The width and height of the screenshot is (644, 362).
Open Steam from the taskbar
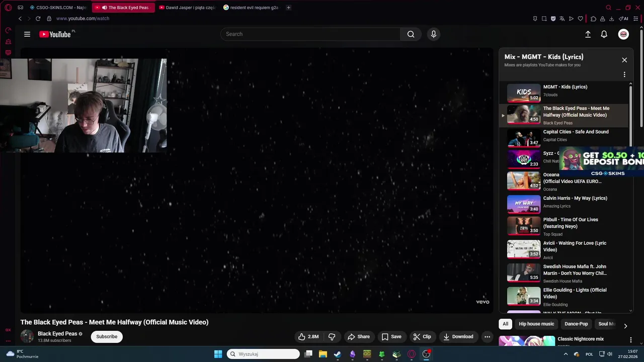tap(337, 354)
